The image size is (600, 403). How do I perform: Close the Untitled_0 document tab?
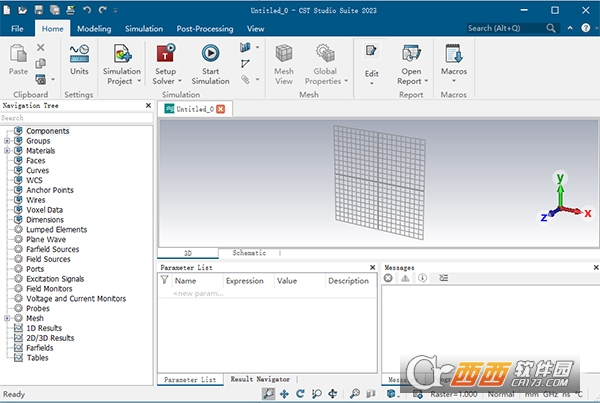pos(220,109)
